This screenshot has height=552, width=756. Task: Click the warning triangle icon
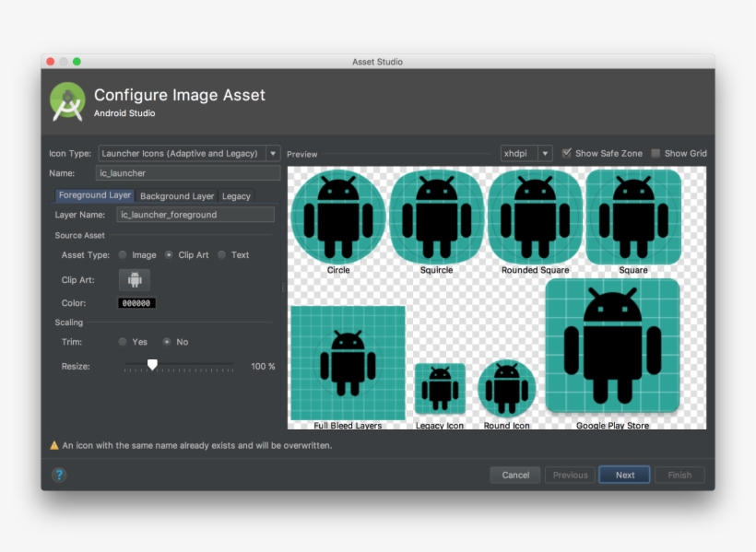click(x=54, y=445)
